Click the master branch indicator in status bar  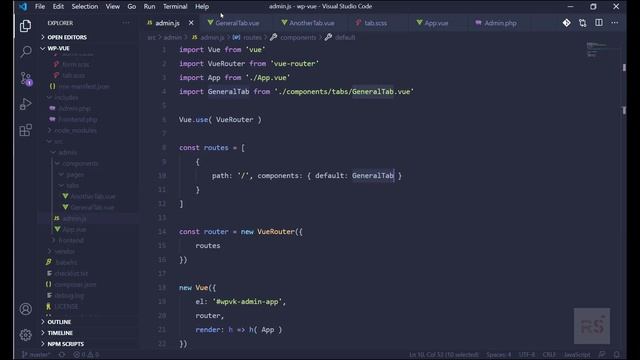click(x=36, y=355)
